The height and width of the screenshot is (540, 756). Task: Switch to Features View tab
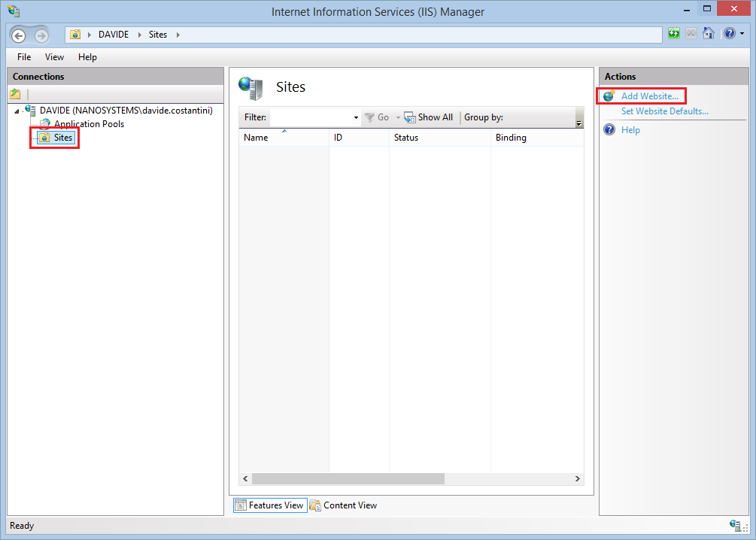tap(270, 505)
